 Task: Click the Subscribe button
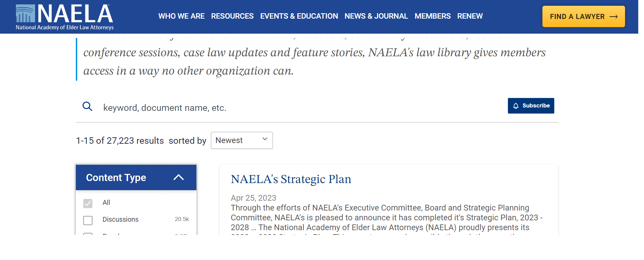point(531,106)
